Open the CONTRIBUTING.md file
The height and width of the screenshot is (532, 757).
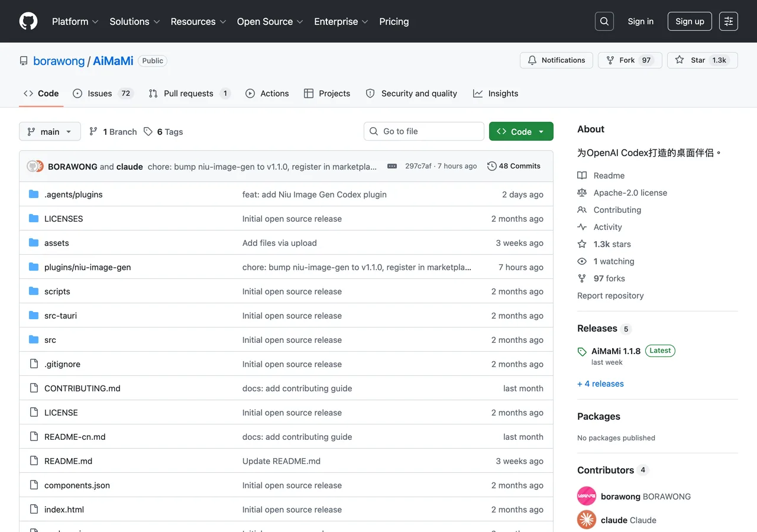click(x=82, y=388)
